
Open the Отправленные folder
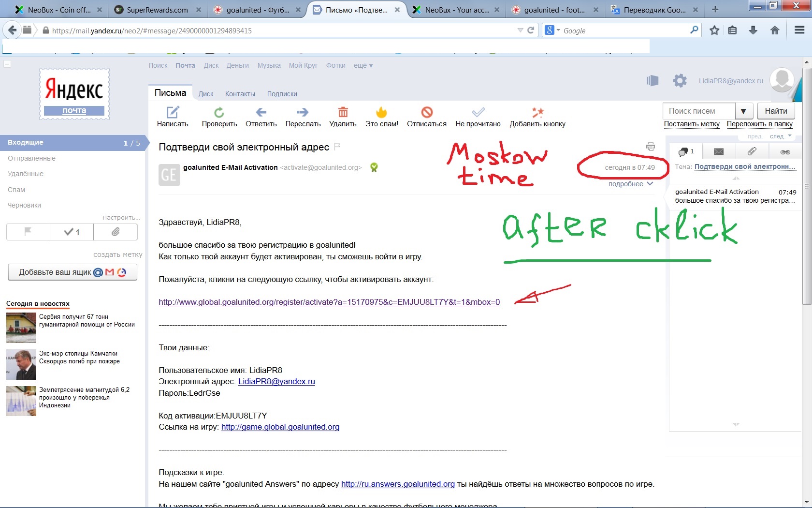pyautogui.click(x=32, y=158)
